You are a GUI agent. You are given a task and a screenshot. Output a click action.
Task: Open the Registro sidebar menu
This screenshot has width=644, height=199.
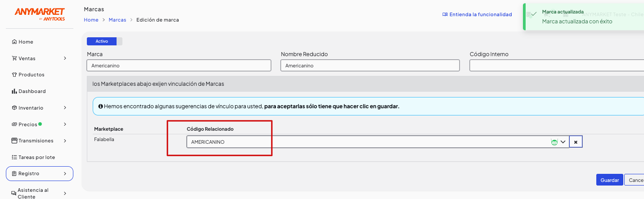click(x=40, y=173)
